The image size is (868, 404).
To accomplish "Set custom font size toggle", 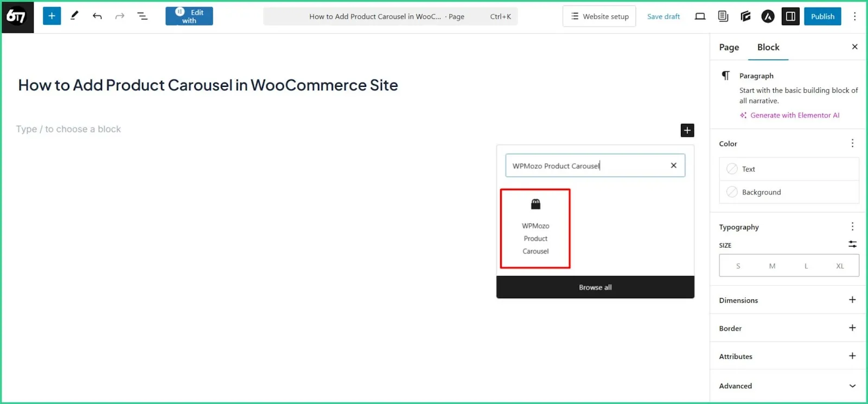I will point(853,244).
